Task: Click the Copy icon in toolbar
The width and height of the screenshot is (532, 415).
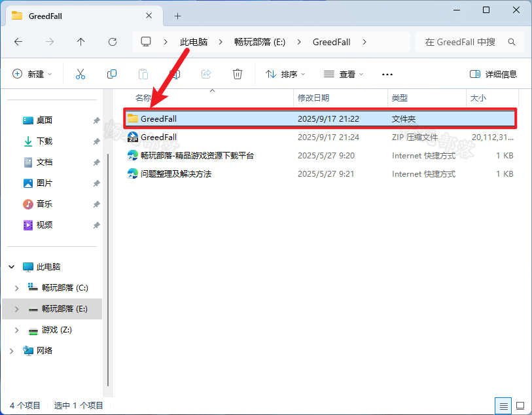Action: pyautogui.click(x=112, y=74)
